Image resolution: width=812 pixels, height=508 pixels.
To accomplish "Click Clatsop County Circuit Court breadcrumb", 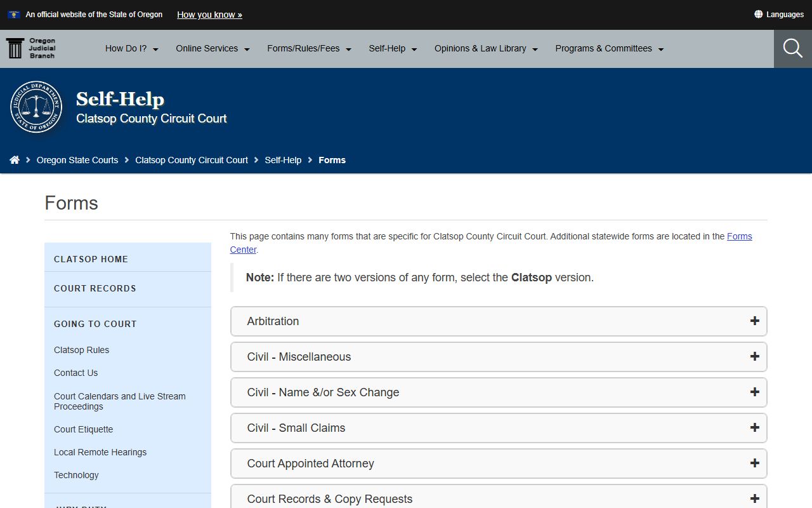I will (192, 160).
